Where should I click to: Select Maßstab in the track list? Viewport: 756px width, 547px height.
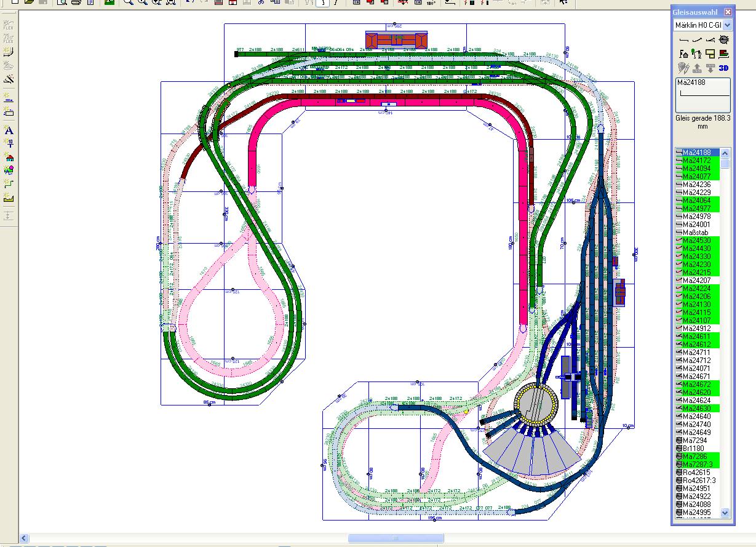click(x=698, y=233)
